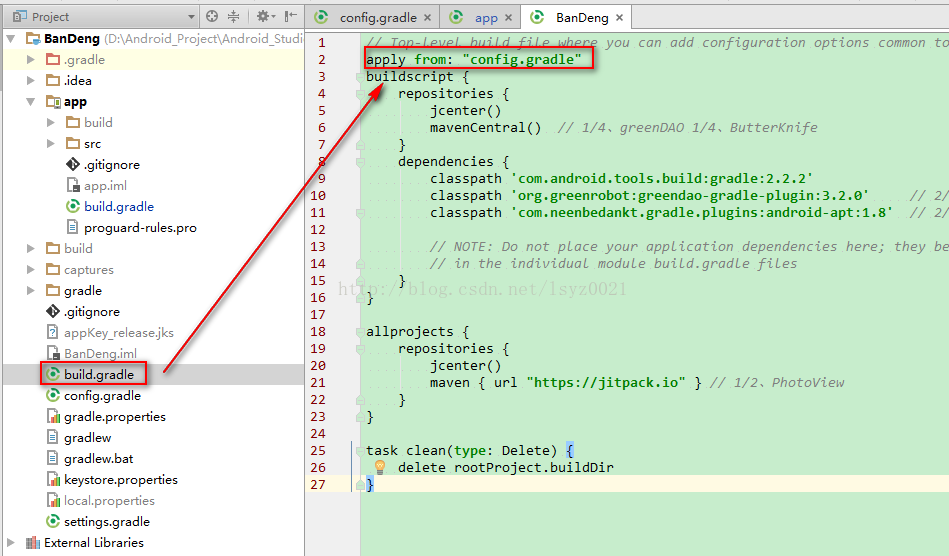949x556 pixels.
Task: Collapse the BanDeng root project node
Action: click(x=10, y=39)
